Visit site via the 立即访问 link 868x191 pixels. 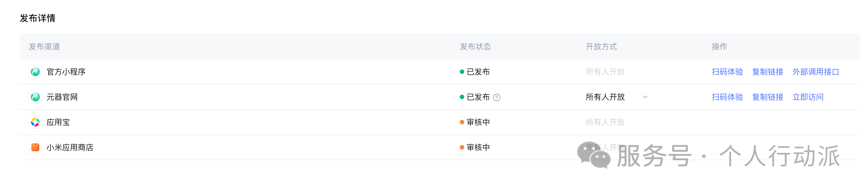click(x=808, y=97)
